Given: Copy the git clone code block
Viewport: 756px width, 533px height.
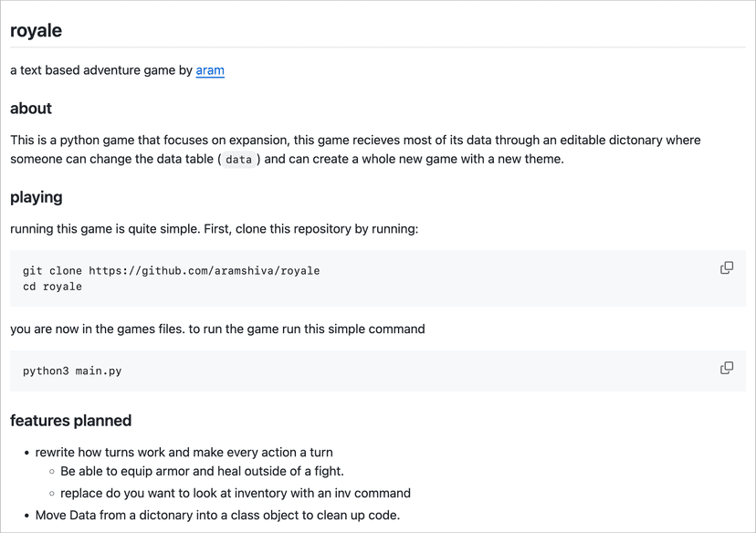Looking at the screenshot, I should coord(727,267).
